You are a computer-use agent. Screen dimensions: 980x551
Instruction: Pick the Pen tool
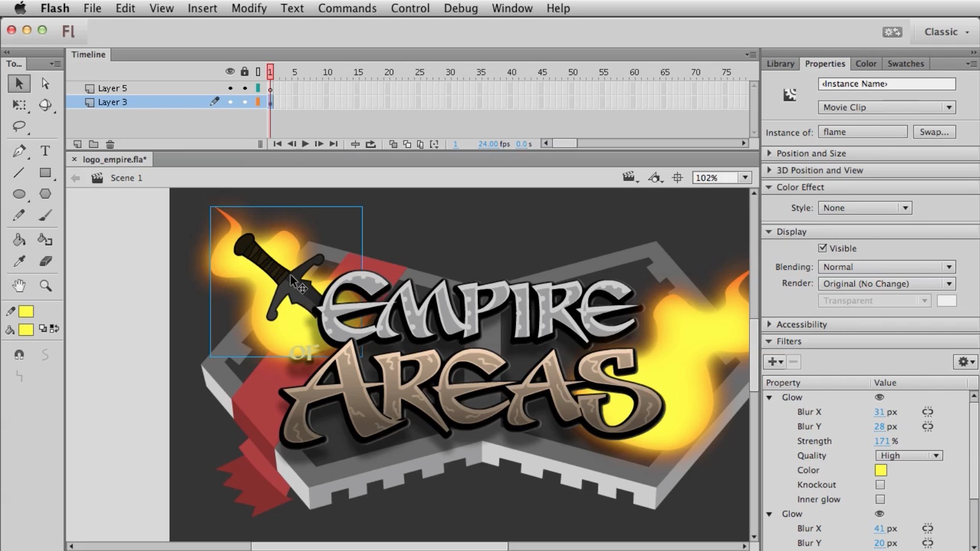pos(19,151)
